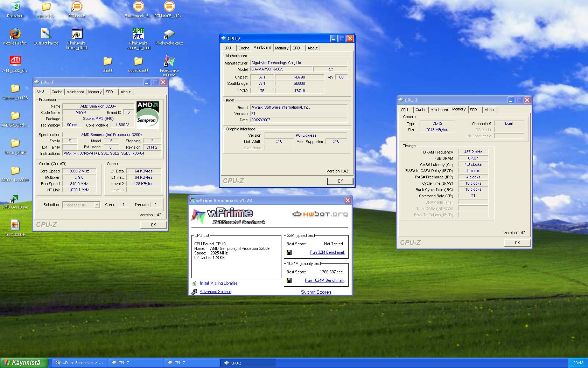588x368 pixels.
Task: Open the Käynnistä start button
Action: 24,363
